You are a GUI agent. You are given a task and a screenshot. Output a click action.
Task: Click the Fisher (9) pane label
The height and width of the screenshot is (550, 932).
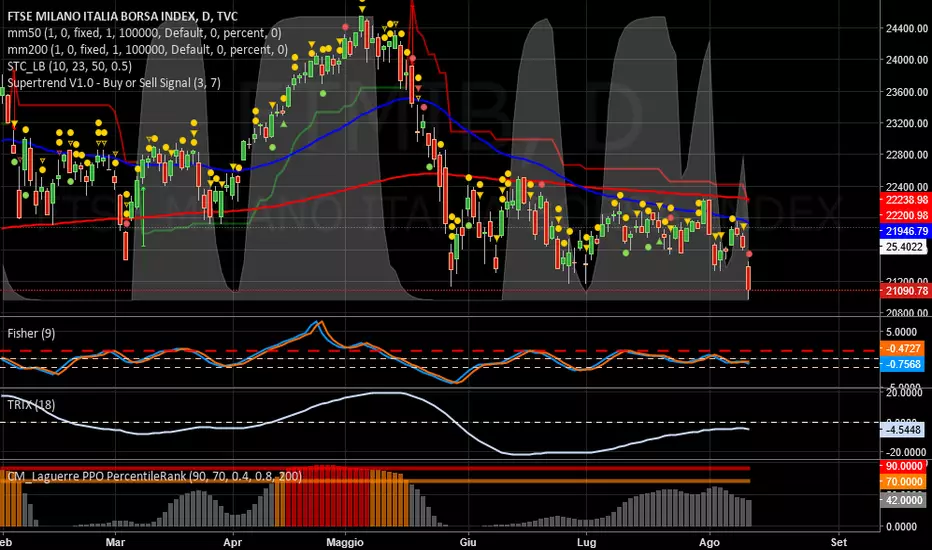(31, 334)
